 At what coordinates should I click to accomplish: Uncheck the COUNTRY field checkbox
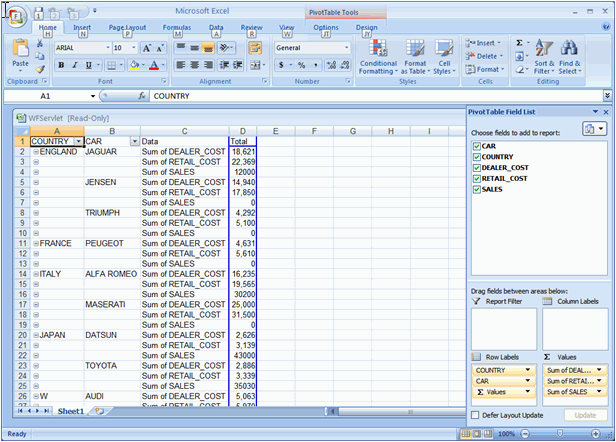pos(477,157)
